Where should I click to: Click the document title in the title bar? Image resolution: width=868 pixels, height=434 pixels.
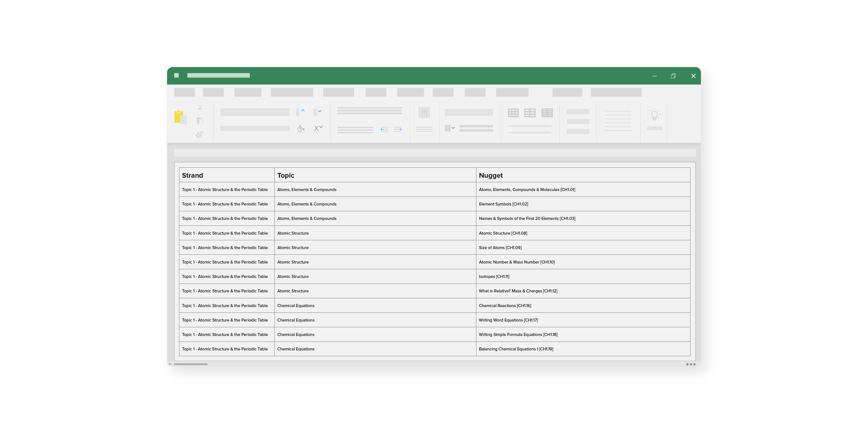pyautogui.click(x=218, y=76)
